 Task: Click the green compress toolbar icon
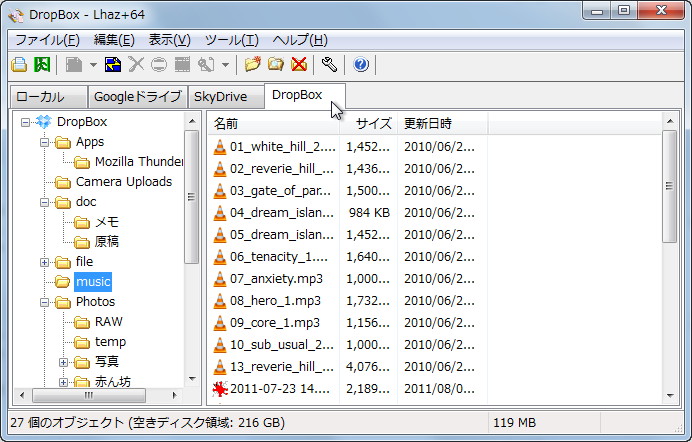pos(42,65)
